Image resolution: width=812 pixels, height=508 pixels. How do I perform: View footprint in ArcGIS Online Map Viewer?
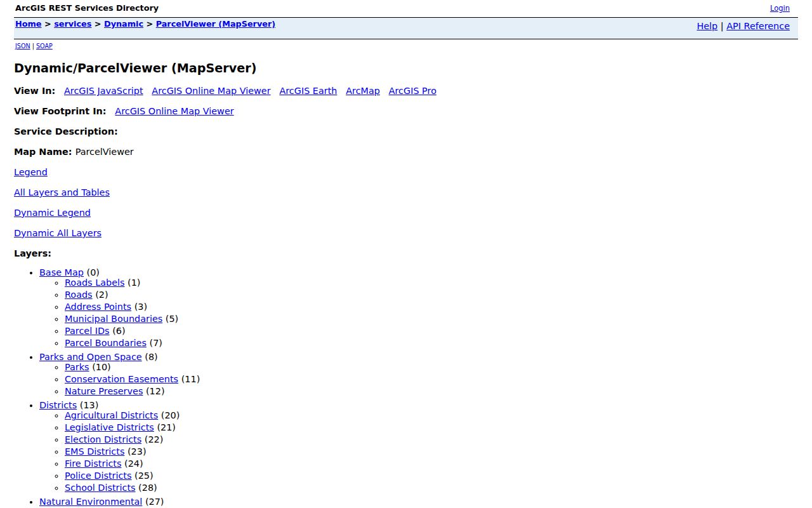(174, 111)
